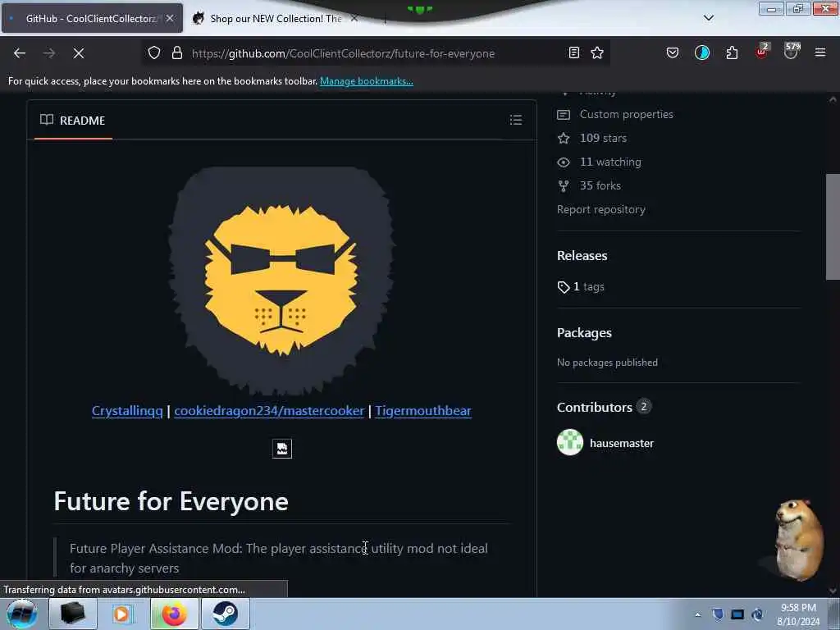Open the blue half-circle extension icon

pos(702,52)
